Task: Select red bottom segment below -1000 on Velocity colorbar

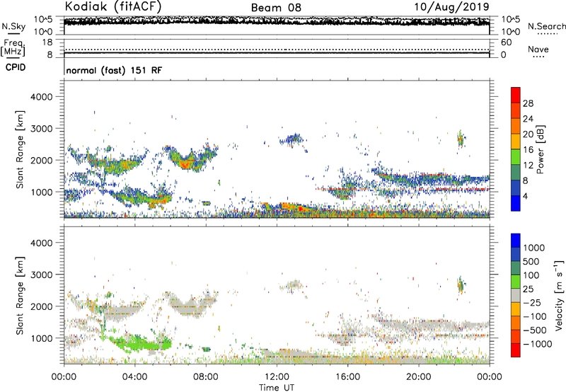Action: coord(516,350)
